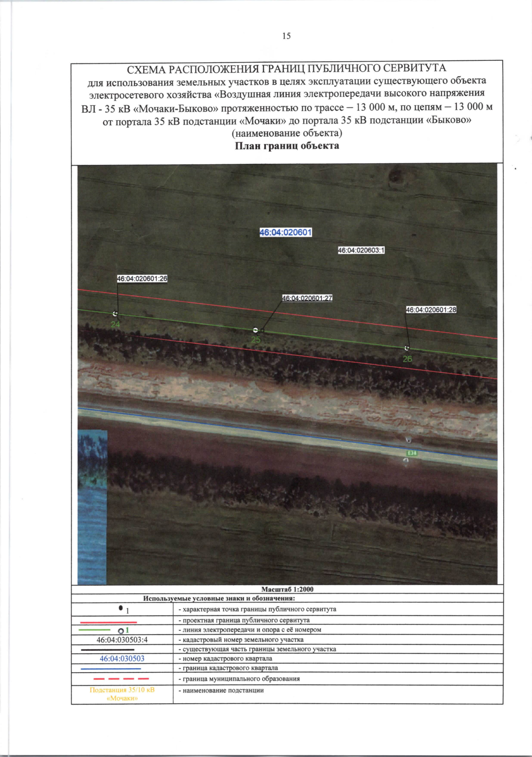
Task: Click pole marker 24 on the power line
Action: 115,314
